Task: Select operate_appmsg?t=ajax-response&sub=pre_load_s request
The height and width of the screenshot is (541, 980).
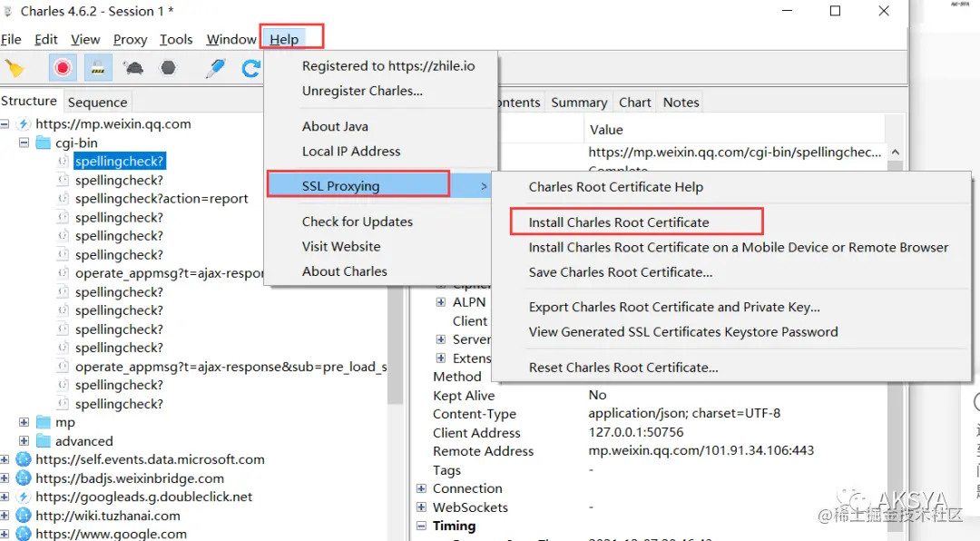Action: (x=230, y=367)
